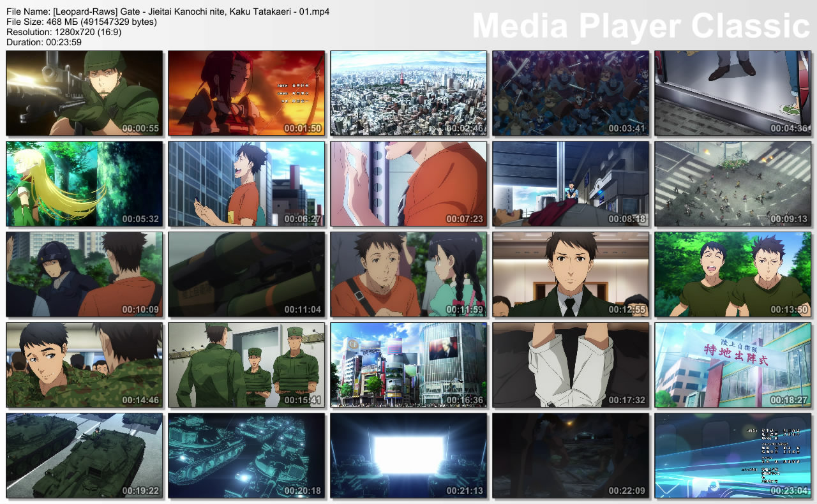Open the sunset scene thumbnail at 00:01:50
The width and height of the screenshot is (817, 504).
(x=246, y=93)
